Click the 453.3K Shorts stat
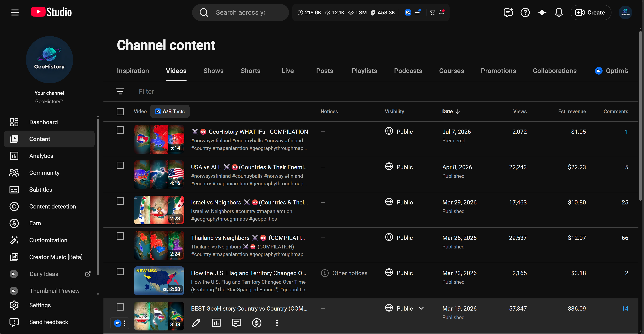The width and height of the screenshot is (644, 334). 383,12
